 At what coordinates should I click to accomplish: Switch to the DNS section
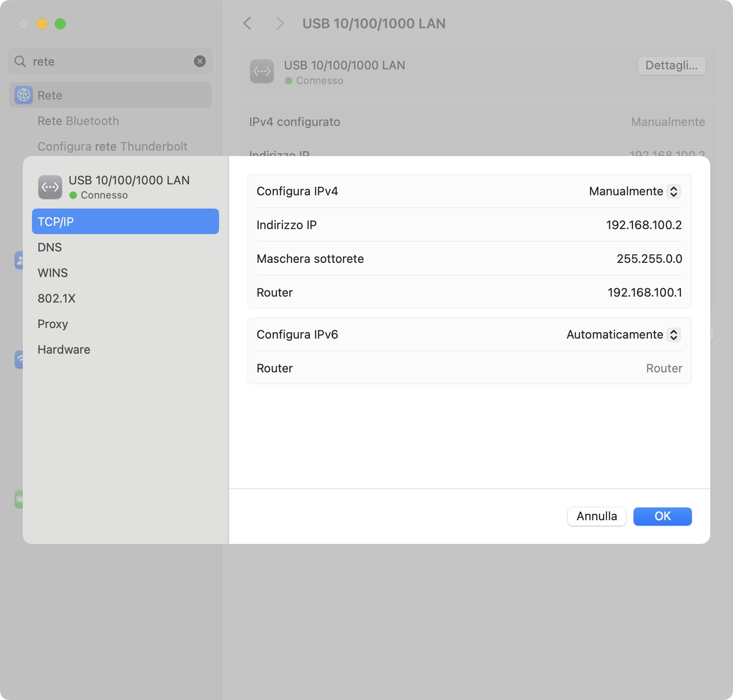coord(50,247)
